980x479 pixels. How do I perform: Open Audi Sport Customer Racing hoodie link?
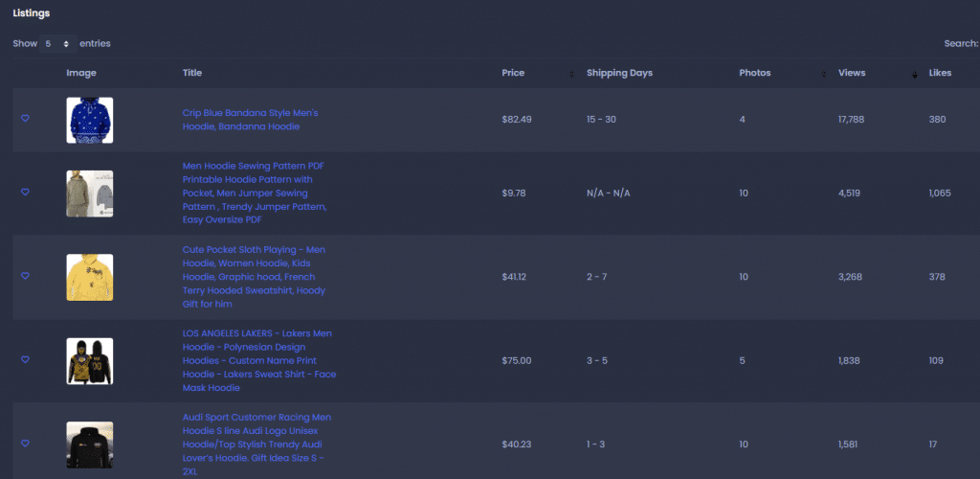click(256, 444)
